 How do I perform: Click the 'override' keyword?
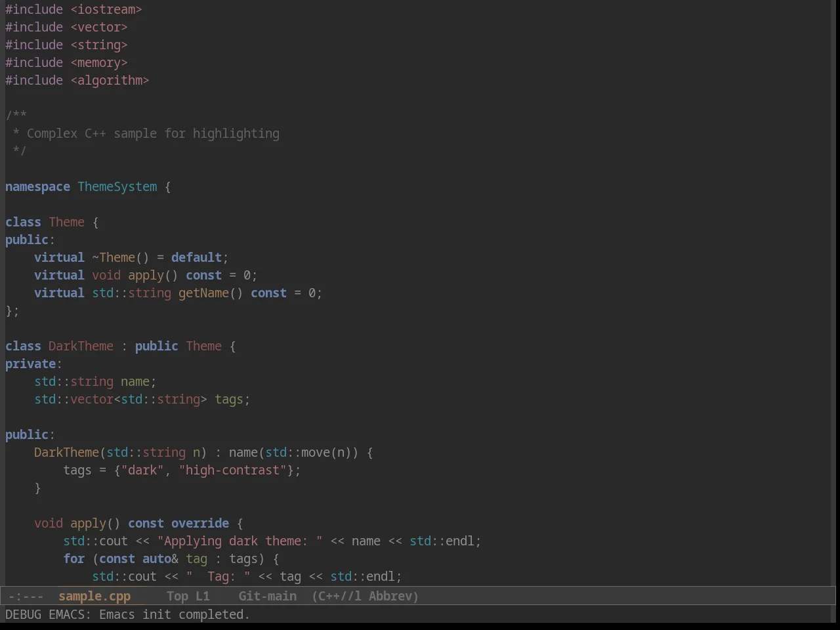click(200, 523)
